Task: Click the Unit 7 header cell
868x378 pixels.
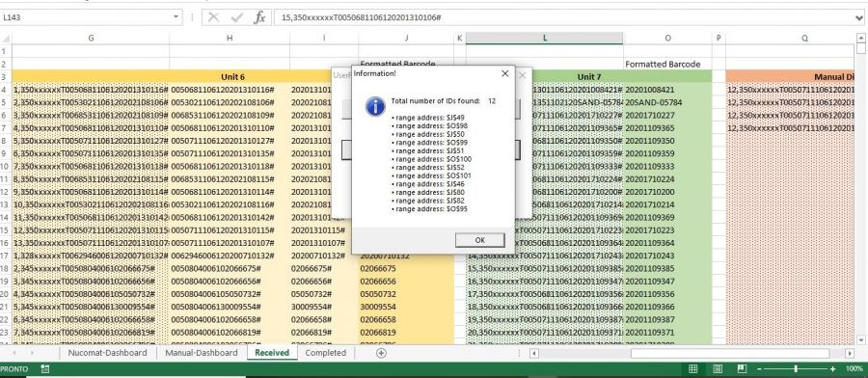Action: tap(588, 77)
